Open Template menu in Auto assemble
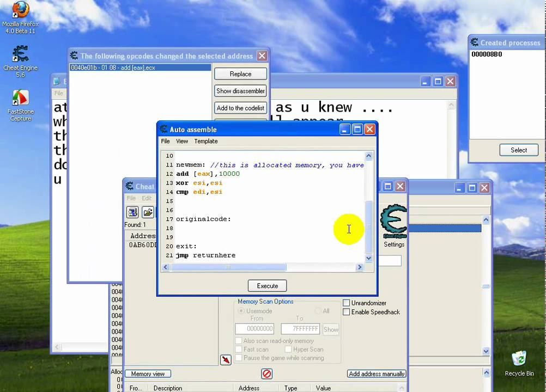 206,141
